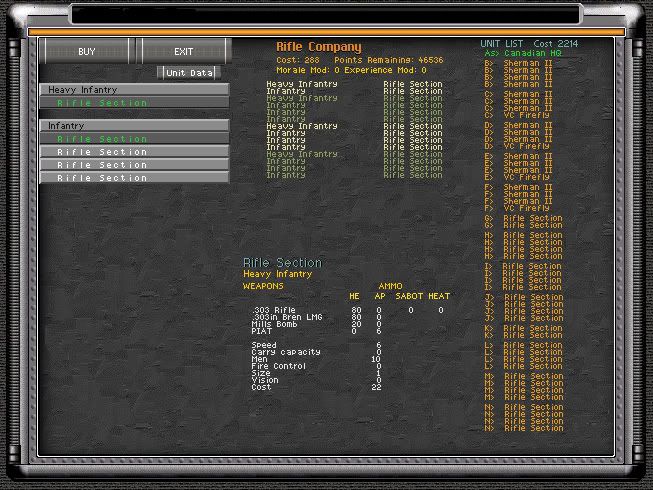Image resolution: width=653 pixels, height=490 pixels.
Task: Select the Heavy Infantry category header
Action: [x=134, y=90]
